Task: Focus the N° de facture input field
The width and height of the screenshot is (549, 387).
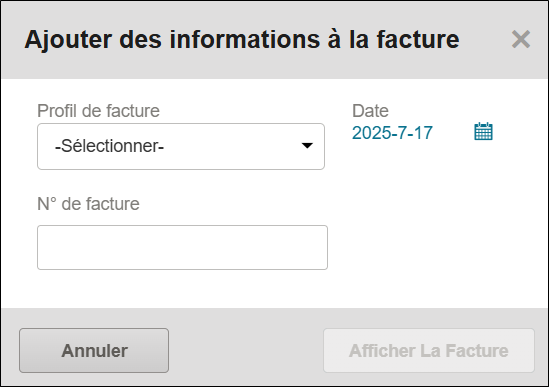Action: [x=182, y=247]
